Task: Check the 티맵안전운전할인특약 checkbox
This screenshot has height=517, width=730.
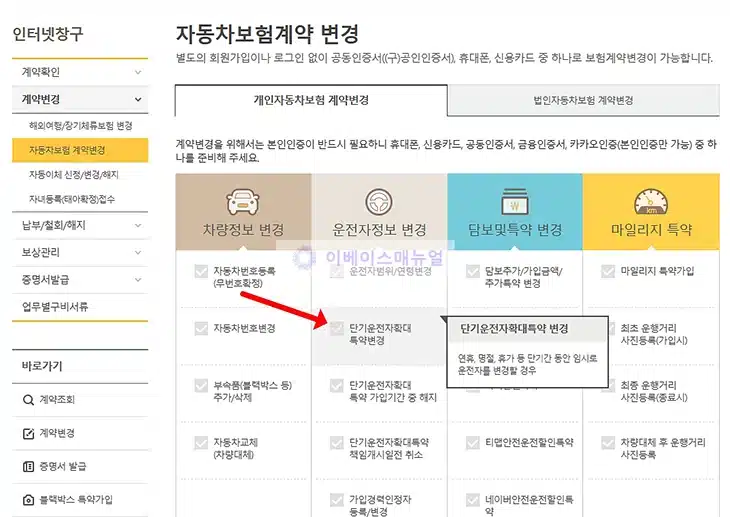Action: (x=473, y=442)
